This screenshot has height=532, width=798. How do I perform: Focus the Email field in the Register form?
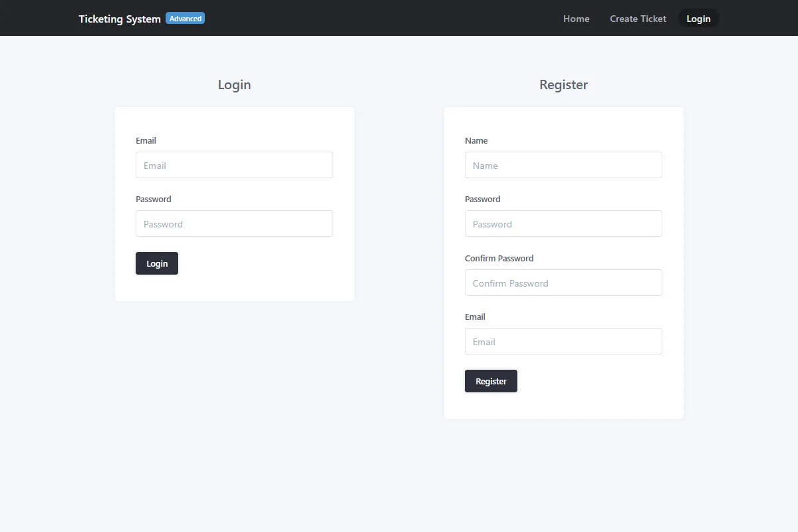click(563, 341)
